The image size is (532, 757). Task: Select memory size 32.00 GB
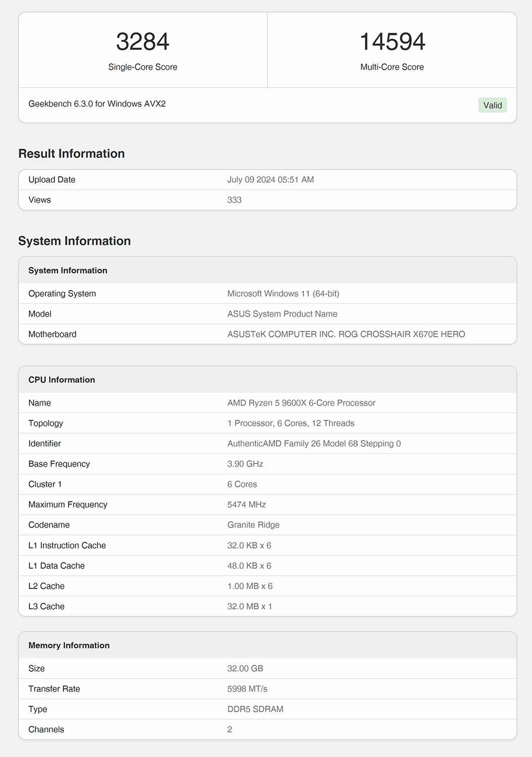(245, 669)
